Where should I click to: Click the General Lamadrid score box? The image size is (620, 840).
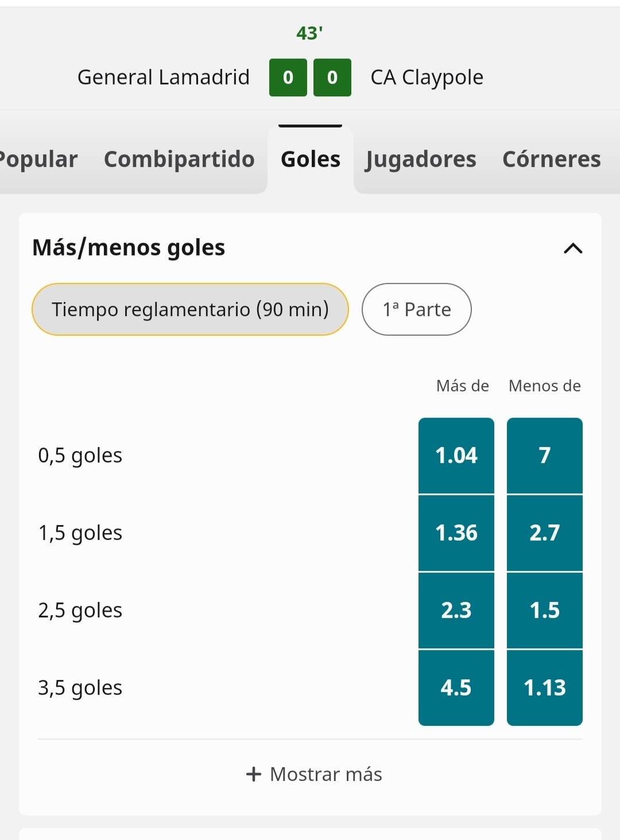[x=288, y=77]
